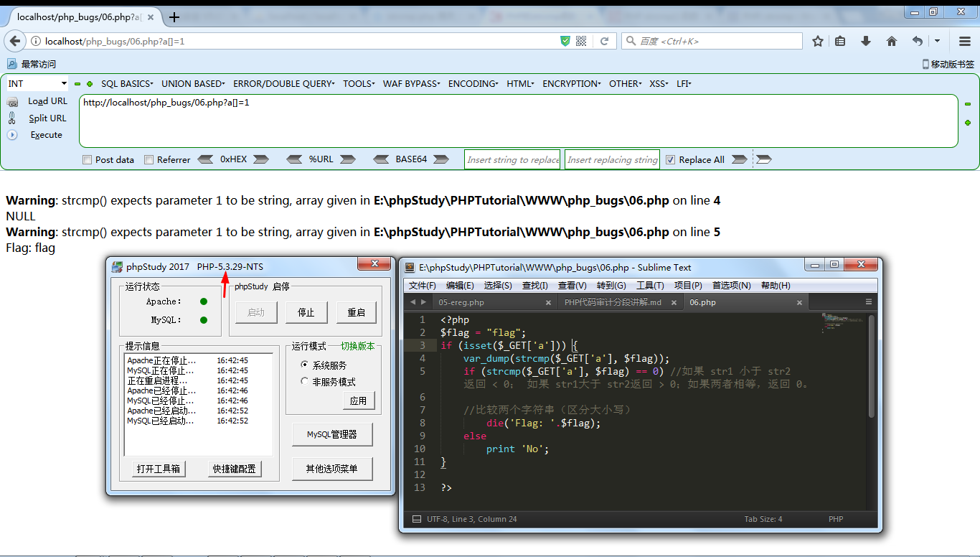This screenshot has height=557, width=980.
Task: Open MySQL管理器 in phpStudy
Action: [331, 434]
